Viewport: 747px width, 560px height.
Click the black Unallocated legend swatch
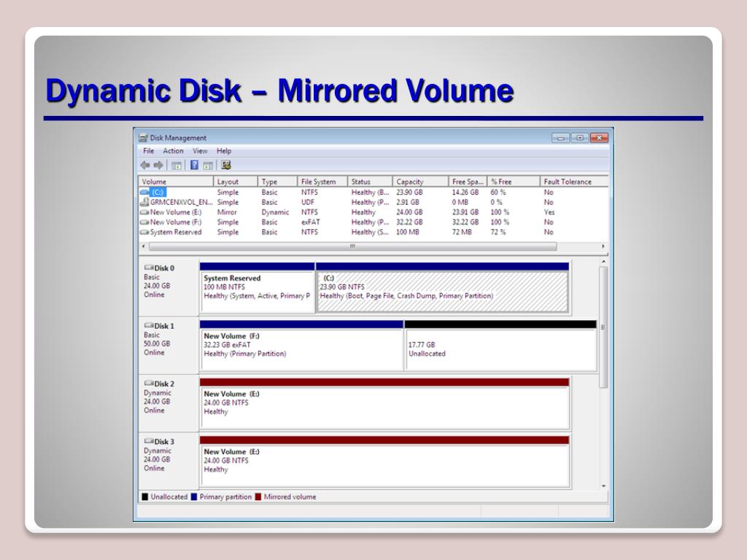tap(145, 497)
